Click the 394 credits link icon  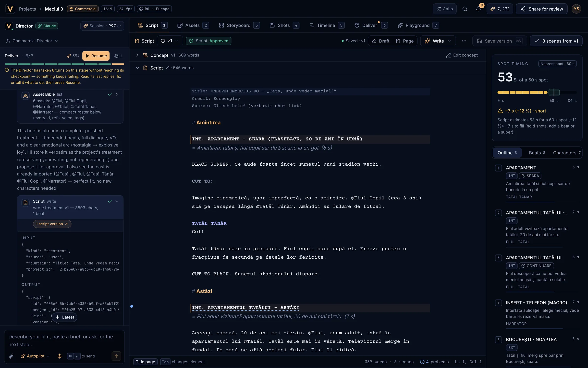[x=73, y=56]
